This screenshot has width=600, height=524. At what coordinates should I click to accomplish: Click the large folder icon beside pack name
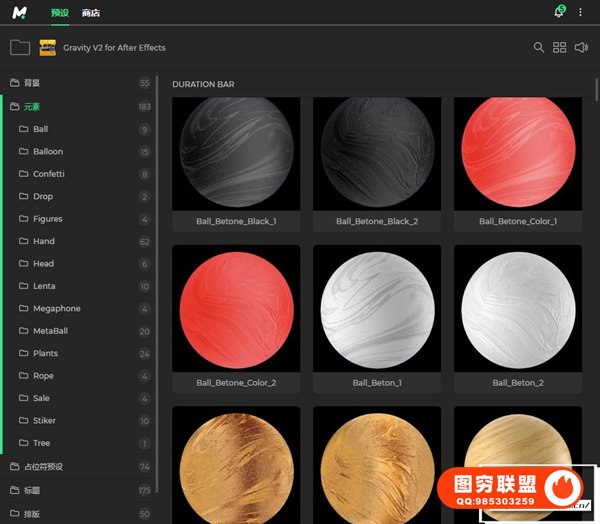pos(20,47)
